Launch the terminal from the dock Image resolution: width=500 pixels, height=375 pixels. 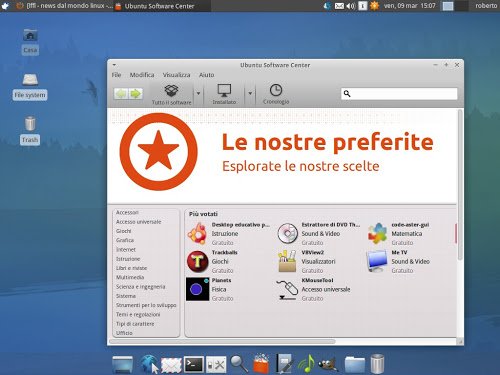(x=194, y=364)
